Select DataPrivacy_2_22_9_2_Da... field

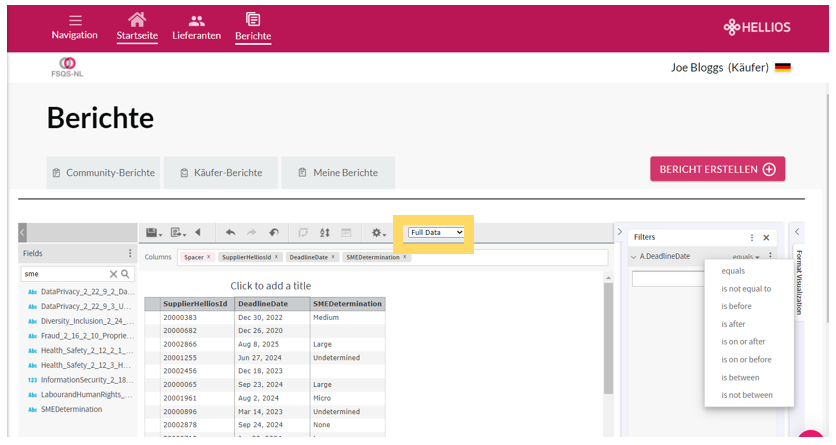(x=82, y=292)
